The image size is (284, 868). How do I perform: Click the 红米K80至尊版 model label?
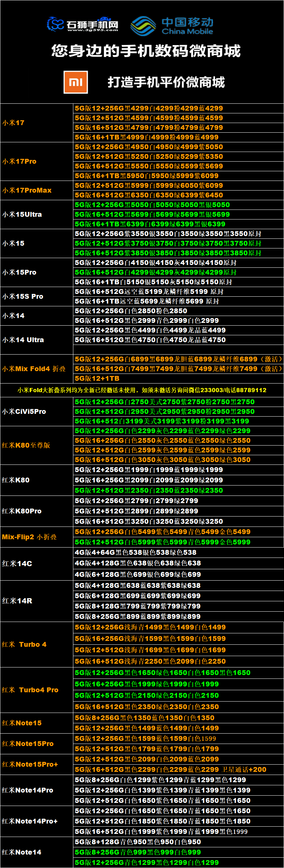(26, 445)
